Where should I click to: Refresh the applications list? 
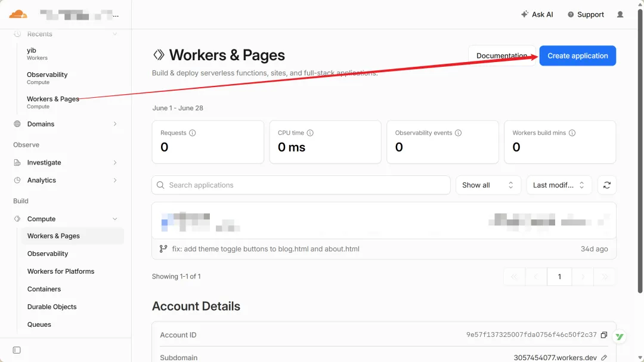[x=606, y=185]
